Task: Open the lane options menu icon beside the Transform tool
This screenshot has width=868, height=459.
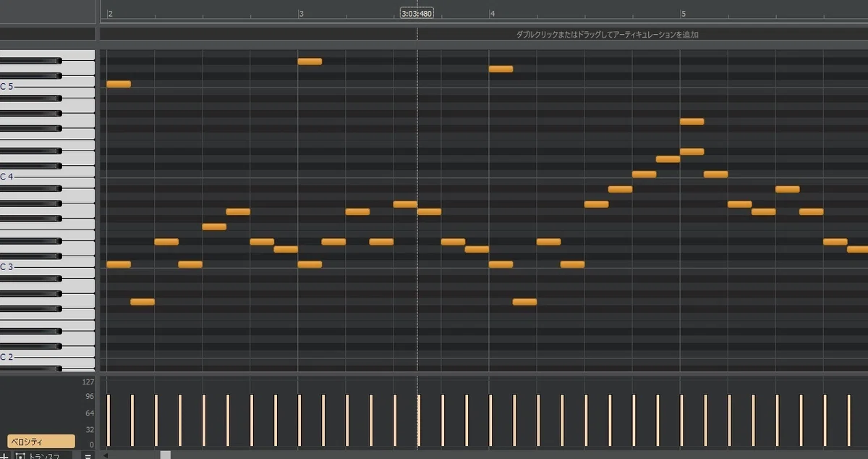Action: tap(88, 455)
